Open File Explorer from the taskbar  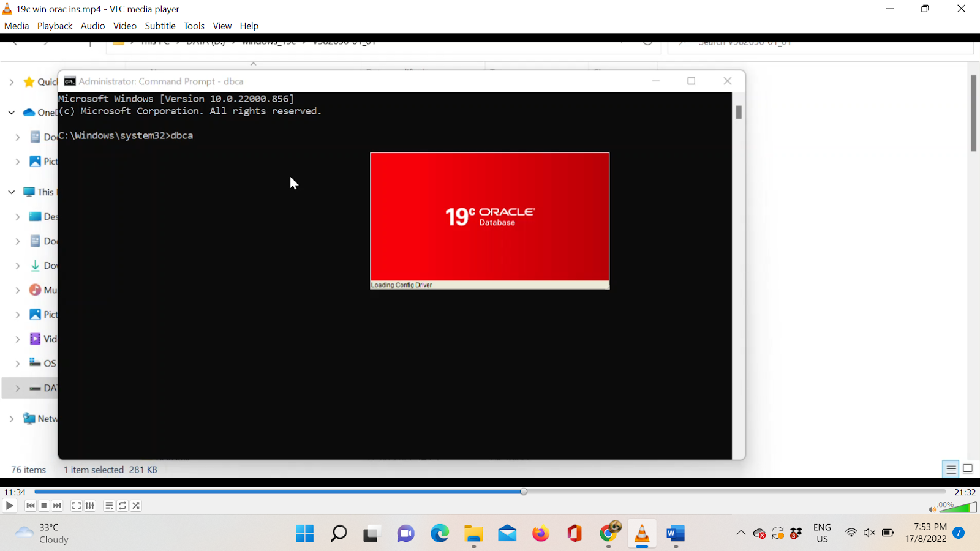(473, 534)
